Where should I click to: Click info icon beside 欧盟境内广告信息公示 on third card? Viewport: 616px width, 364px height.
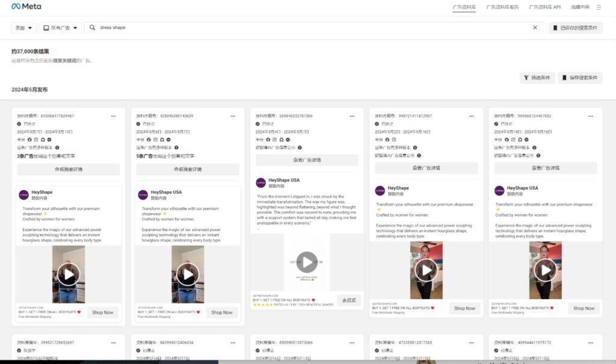coord(300,148)
